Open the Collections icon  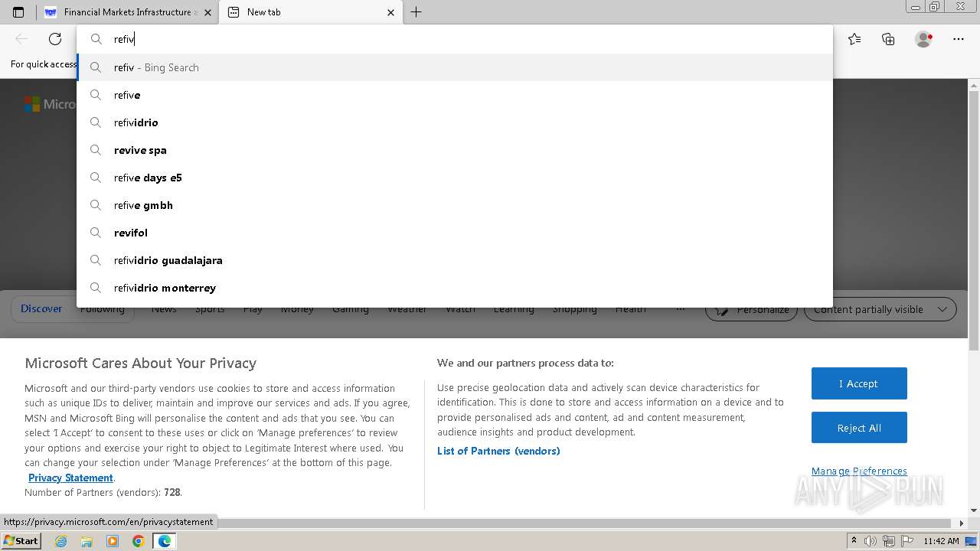(888, 39)
